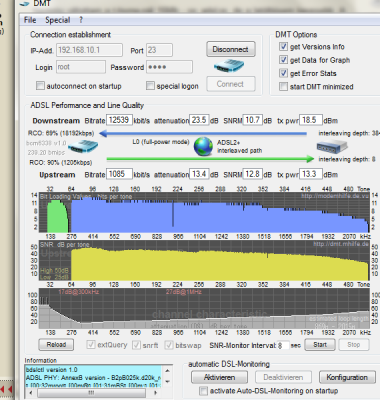Click the DMT title bar icon
This screenshot has height=400, width=380.
coord(24,3)
